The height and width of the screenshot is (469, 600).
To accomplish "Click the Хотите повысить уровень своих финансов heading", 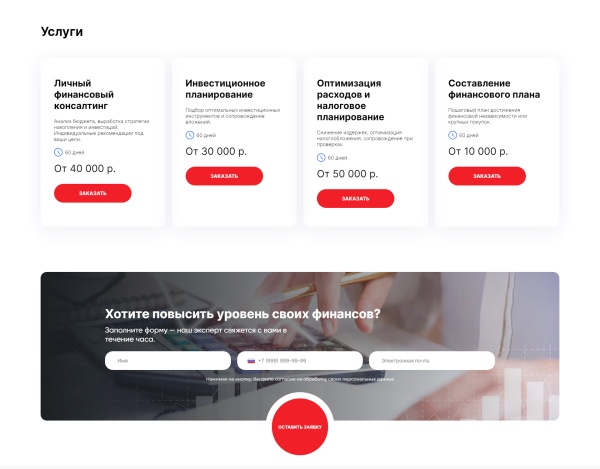I will tap(243, 314).
